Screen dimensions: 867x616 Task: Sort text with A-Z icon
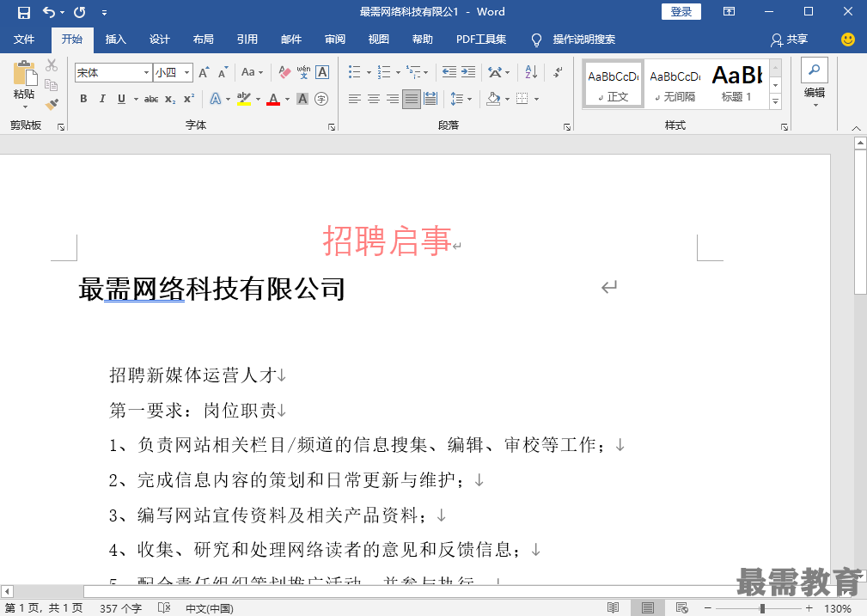[531, 72]
